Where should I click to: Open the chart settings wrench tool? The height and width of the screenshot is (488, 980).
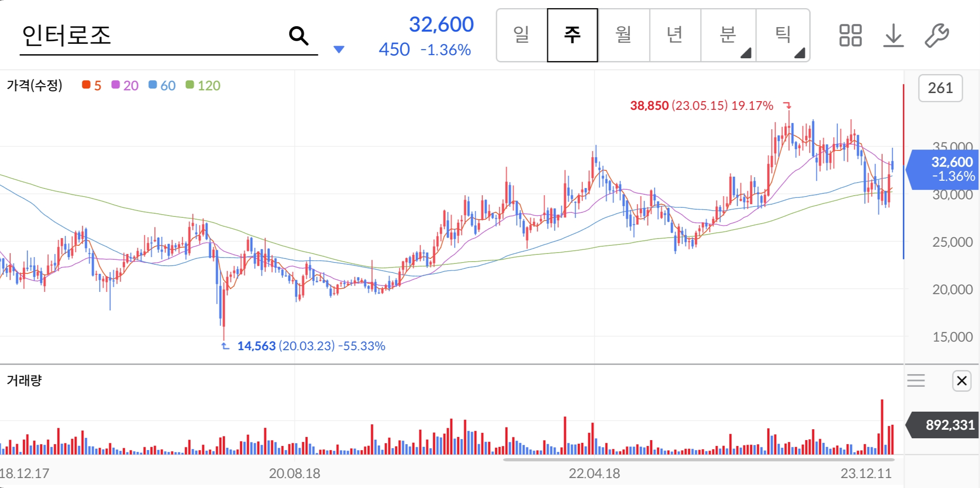pos(936,35)
